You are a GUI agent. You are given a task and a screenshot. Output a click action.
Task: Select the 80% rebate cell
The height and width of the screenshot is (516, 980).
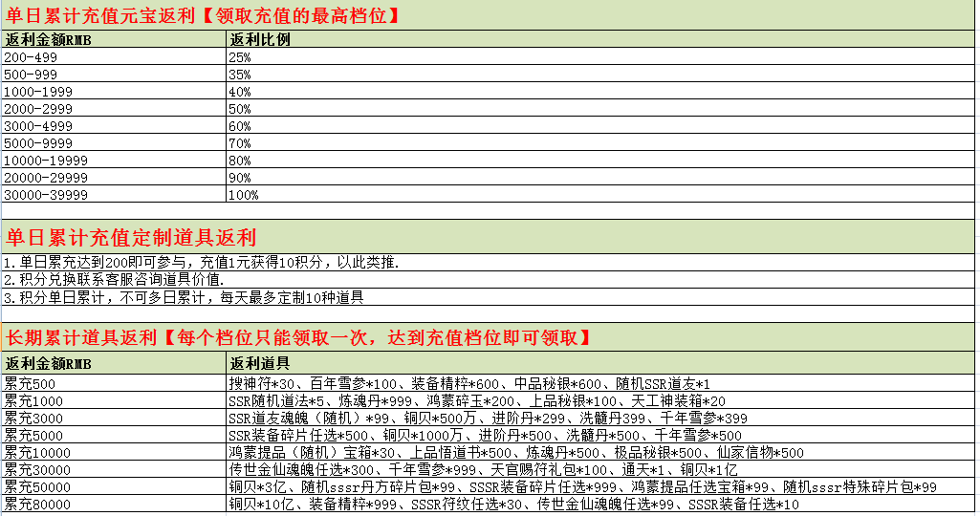tap(600, 160)
